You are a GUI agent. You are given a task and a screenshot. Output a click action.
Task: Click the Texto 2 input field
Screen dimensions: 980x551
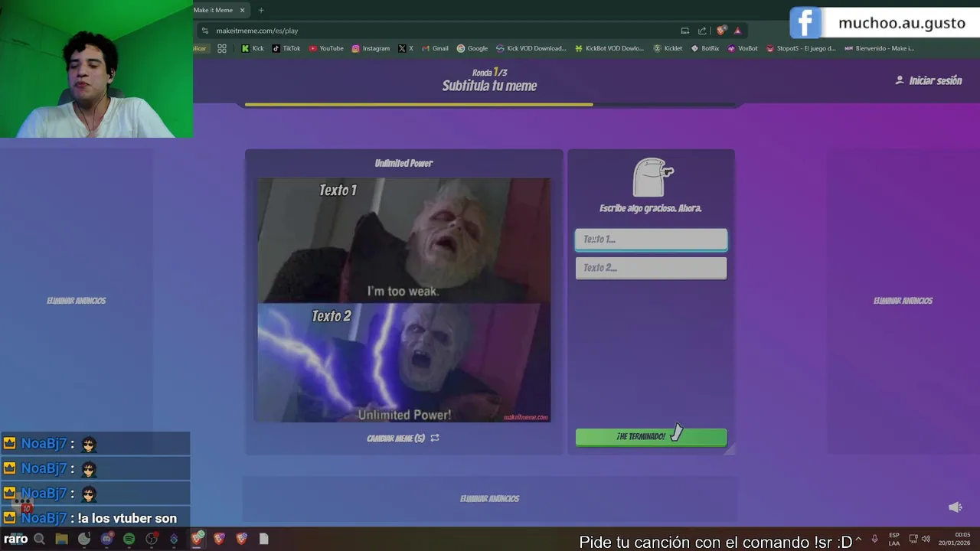[651, 268]
